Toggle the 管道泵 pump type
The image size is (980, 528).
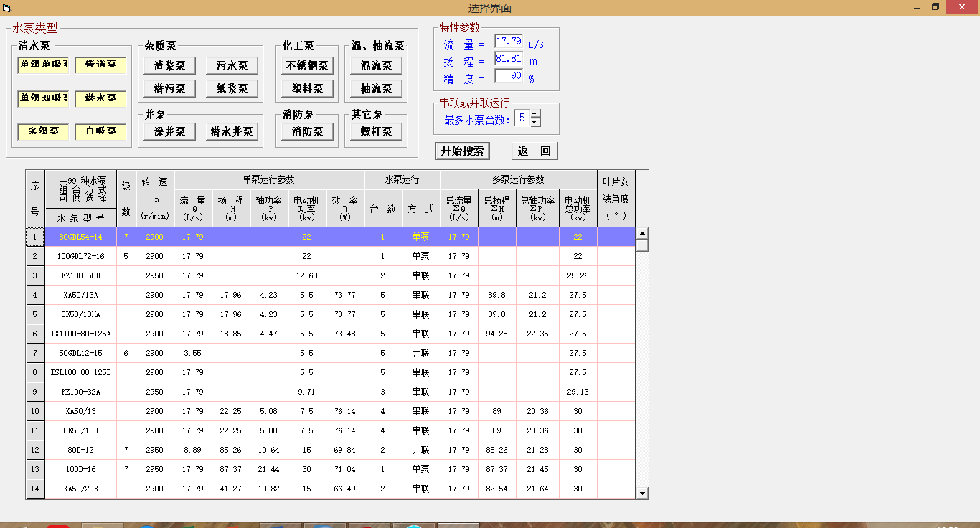point(100,65)
